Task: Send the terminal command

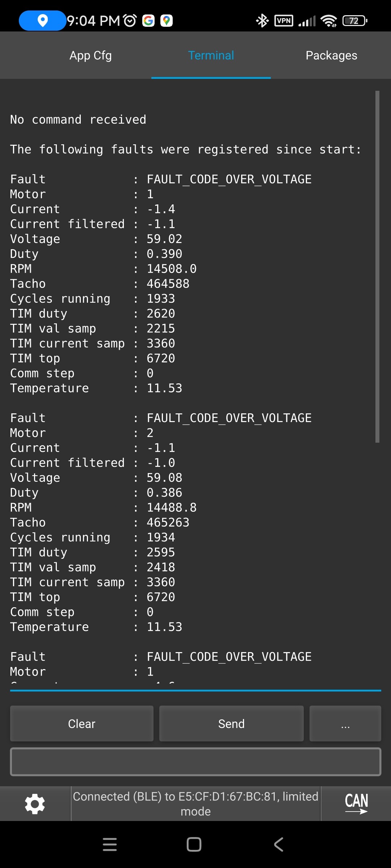Action: [x=231, y=724]
